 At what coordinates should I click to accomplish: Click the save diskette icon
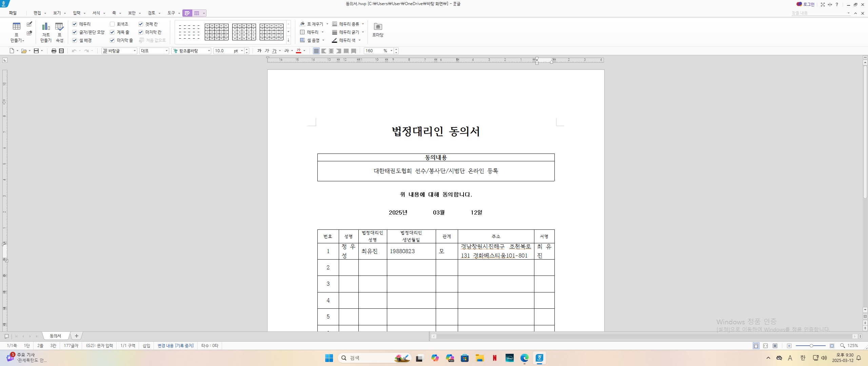[36, 51]
